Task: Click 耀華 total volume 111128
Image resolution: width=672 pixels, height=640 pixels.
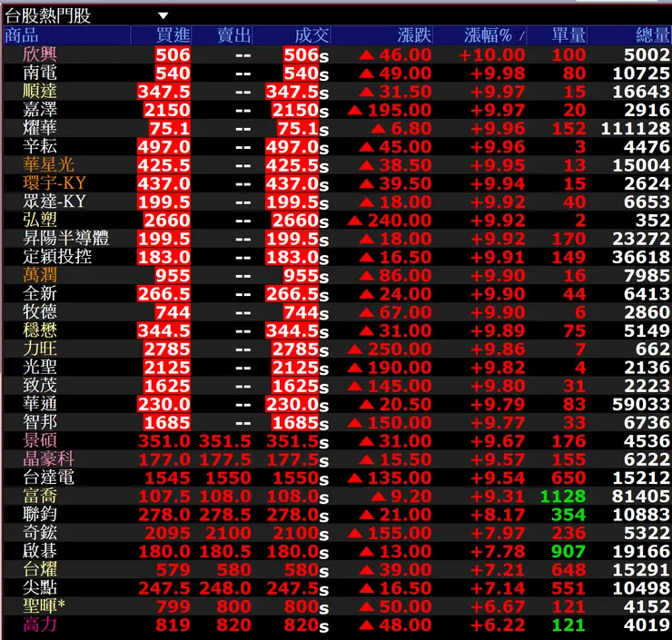Action: (635, 129)
